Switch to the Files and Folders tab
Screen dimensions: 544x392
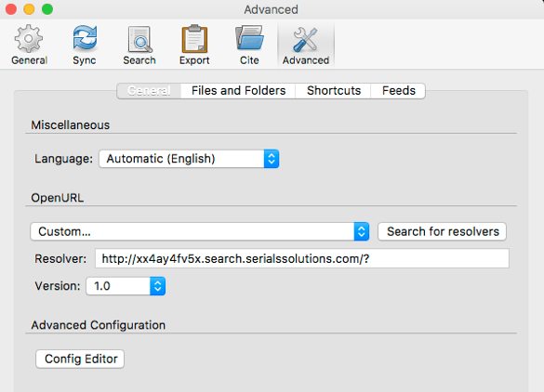(238, 91)
